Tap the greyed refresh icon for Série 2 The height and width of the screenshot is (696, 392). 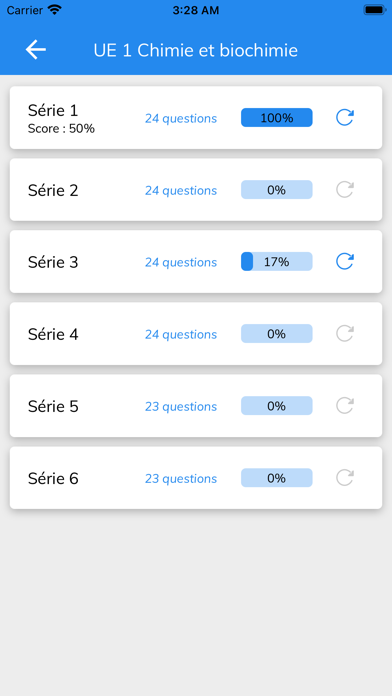(x=344, y=190)
